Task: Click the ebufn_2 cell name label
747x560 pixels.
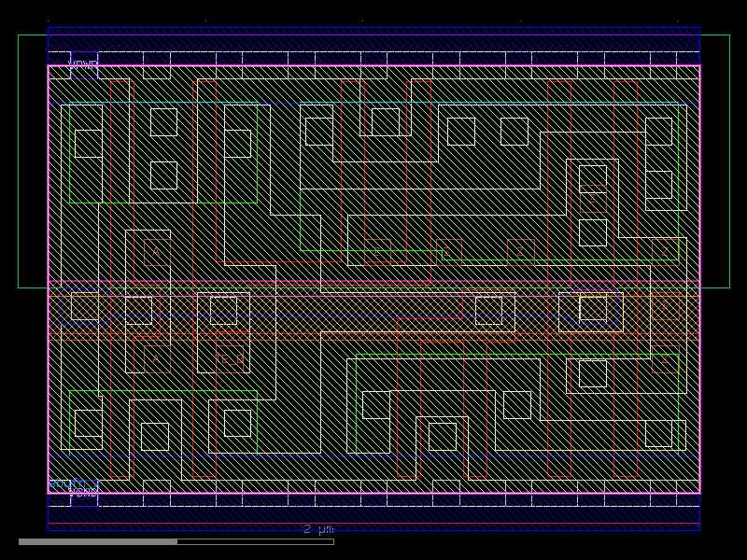Action: [x=73, y=483]
